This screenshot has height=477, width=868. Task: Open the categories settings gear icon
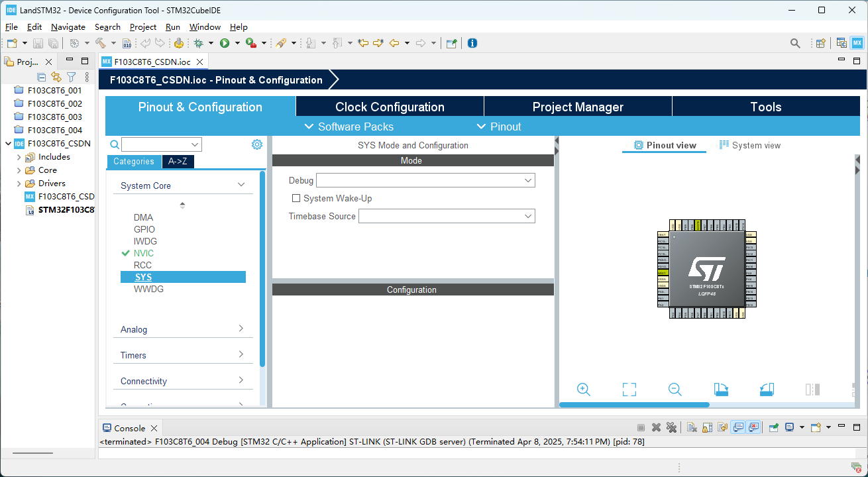point(257,144)
